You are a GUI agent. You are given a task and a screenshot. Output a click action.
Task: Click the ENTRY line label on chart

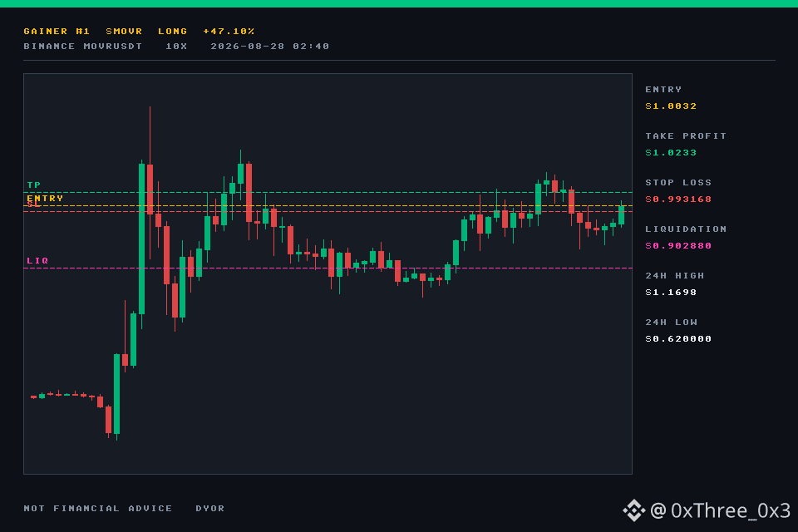point(45,199)
